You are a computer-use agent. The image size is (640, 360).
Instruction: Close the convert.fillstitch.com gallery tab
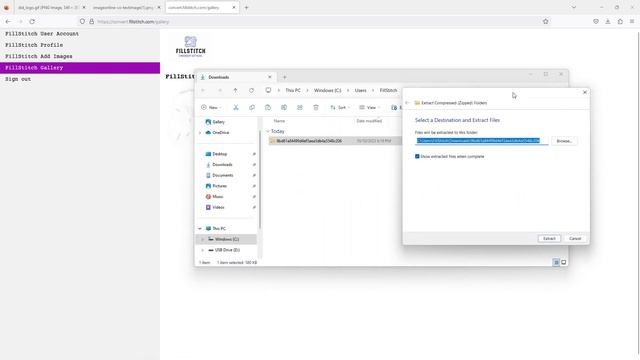(x=234, y=7)
